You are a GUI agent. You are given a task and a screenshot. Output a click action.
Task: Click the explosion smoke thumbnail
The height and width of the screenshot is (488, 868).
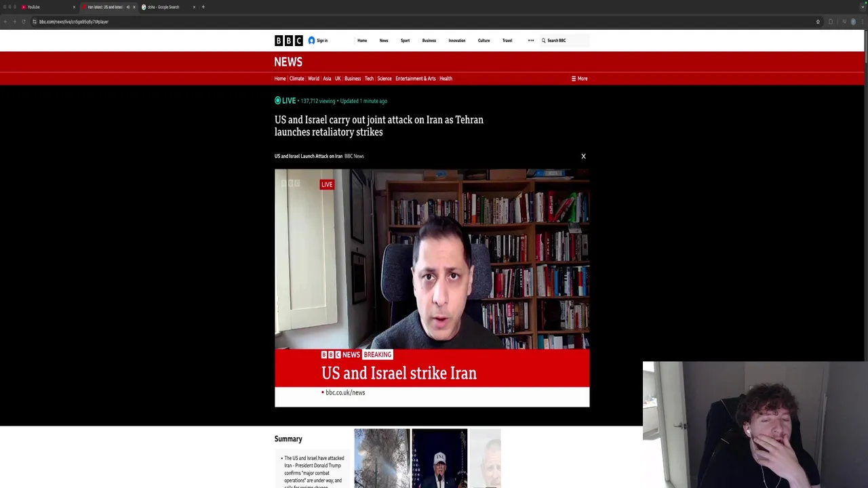[382, 458]
